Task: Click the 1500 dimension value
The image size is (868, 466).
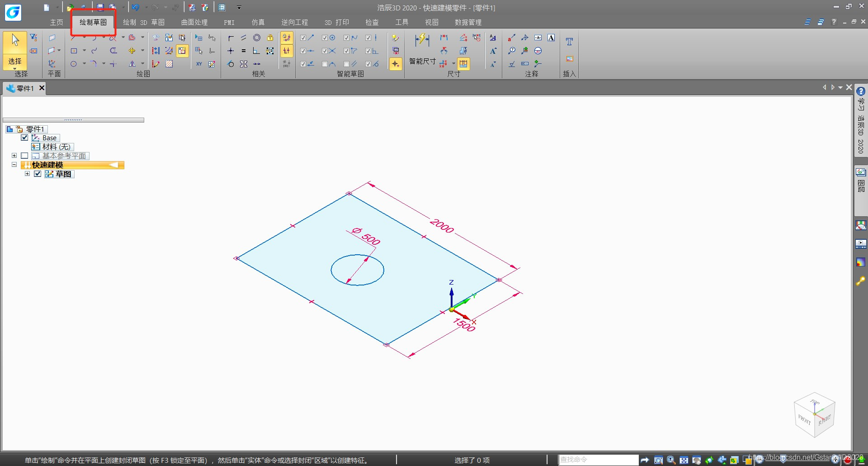Action: click(464, 324)
